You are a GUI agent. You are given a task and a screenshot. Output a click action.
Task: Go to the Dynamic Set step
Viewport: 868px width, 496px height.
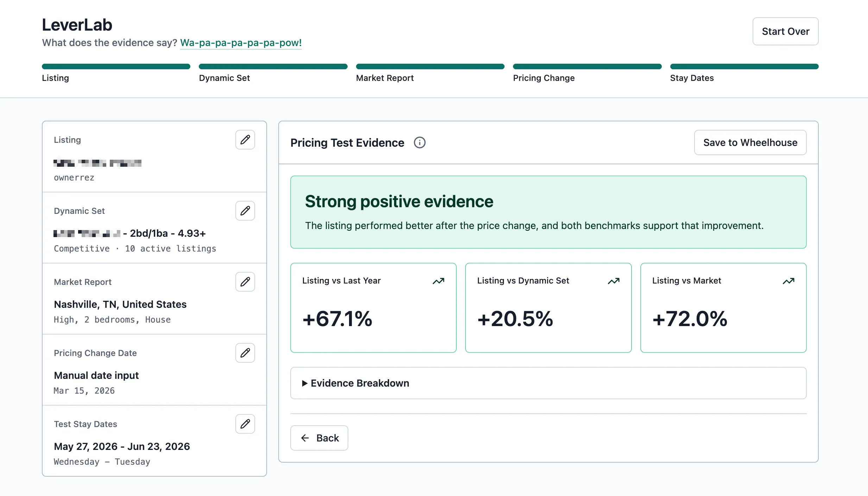pos(224,78)
